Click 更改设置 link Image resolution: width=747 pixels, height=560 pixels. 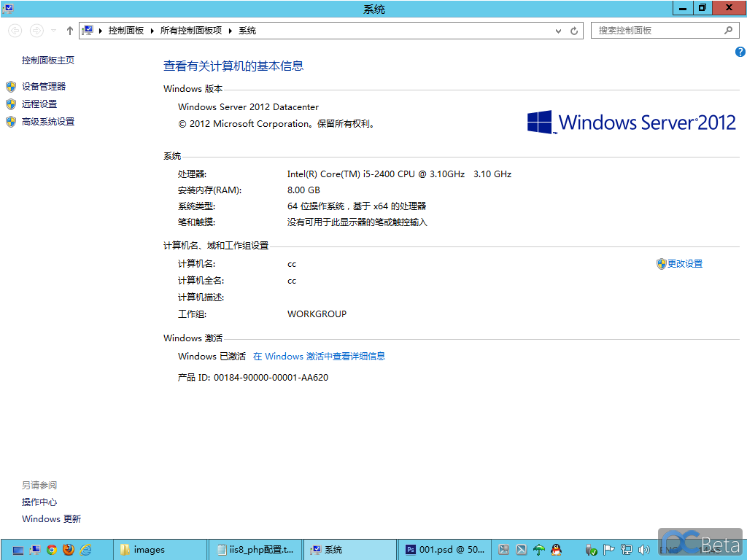[x=684, y=264]
